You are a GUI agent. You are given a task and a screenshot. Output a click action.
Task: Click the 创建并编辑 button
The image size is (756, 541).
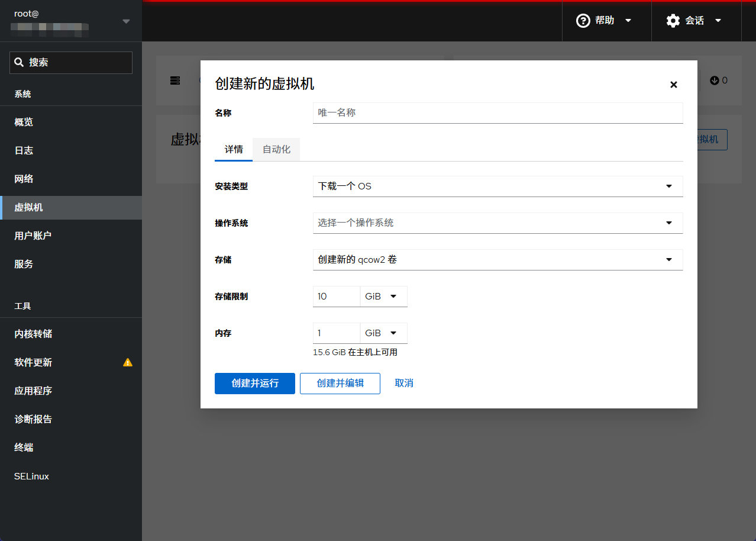click(340, 384)
